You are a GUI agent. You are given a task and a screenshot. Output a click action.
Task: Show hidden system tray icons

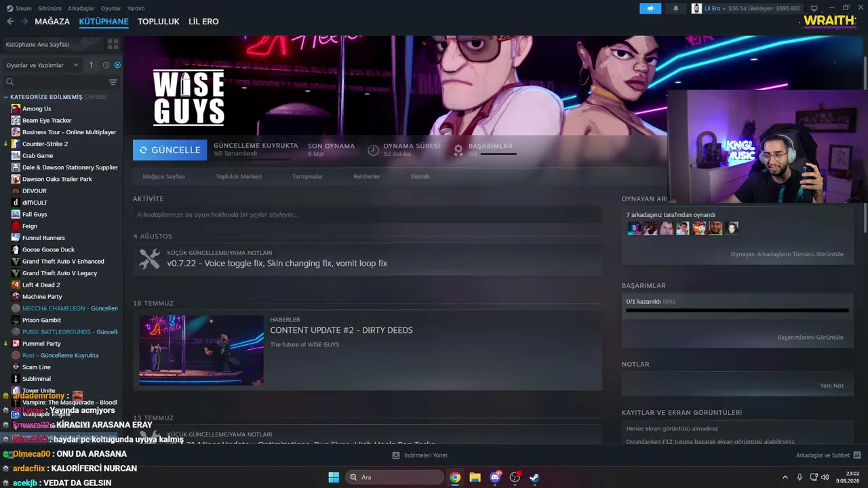click(785, 477)
